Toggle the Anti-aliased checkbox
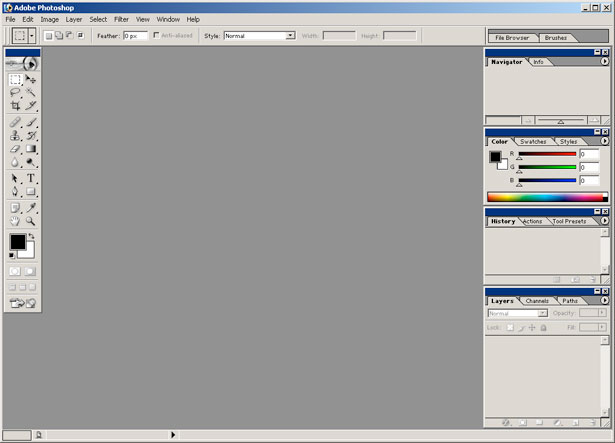Screen dimensions: 615x443 coord(156,35)
